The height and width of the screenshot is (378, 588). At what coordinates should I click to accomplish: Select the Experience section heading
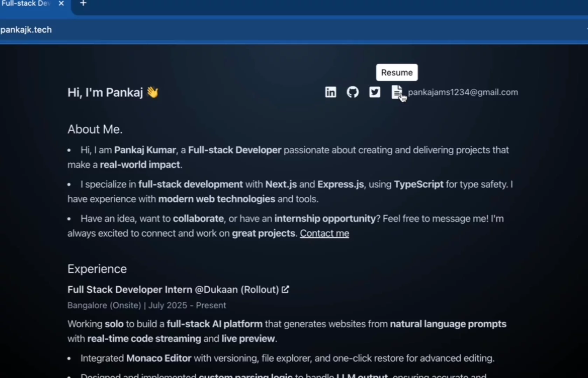point(97,269)
